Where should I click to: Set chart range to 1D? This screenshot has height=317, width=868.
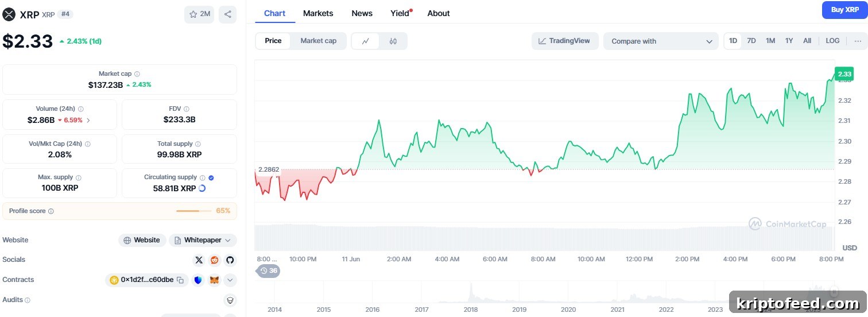pos(733,41)
